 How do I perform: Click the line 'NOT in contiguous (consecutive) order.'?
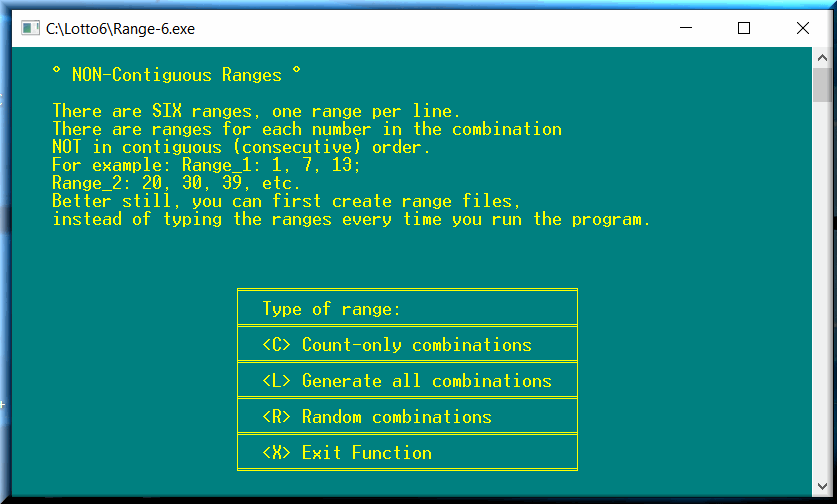pyautogui.click(x=241, y=147)
